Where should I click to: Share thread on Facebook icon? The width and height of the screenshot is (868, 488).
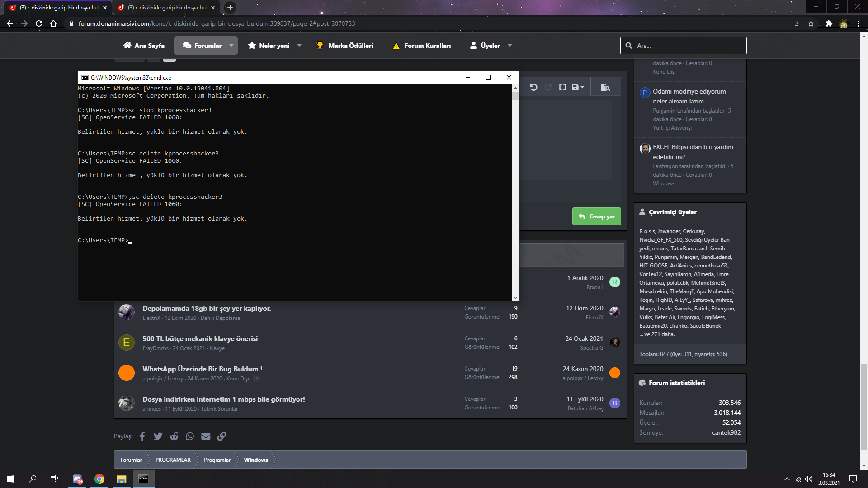point(142,436)
